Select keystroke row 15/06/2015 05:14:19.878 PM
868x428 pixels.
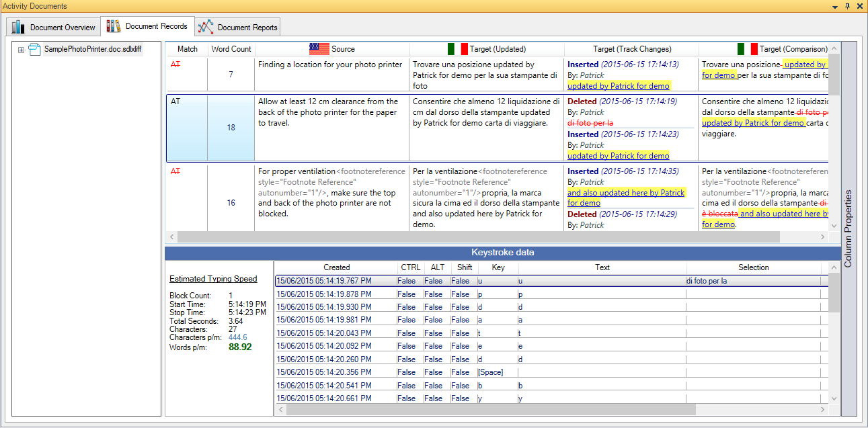[x=551, y=294]
